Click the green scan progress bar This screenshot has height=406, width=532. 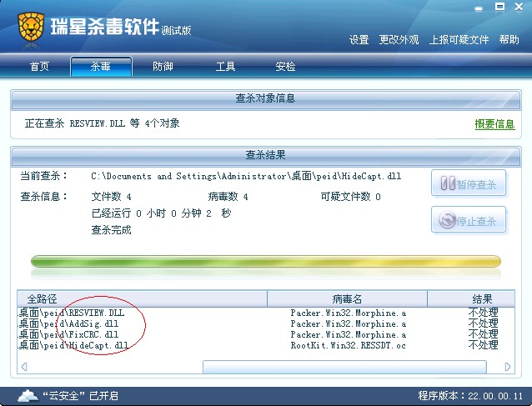click(266, 262)
